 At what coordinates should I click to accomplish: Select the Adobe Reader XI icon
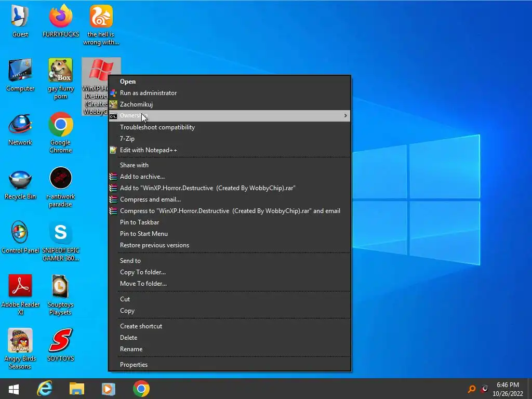point(20,295)
